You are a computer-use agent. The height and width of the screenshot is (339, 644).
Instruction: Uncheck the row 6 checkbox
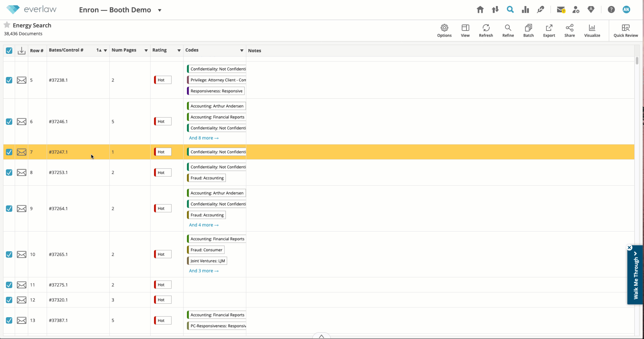pos(9,121)
